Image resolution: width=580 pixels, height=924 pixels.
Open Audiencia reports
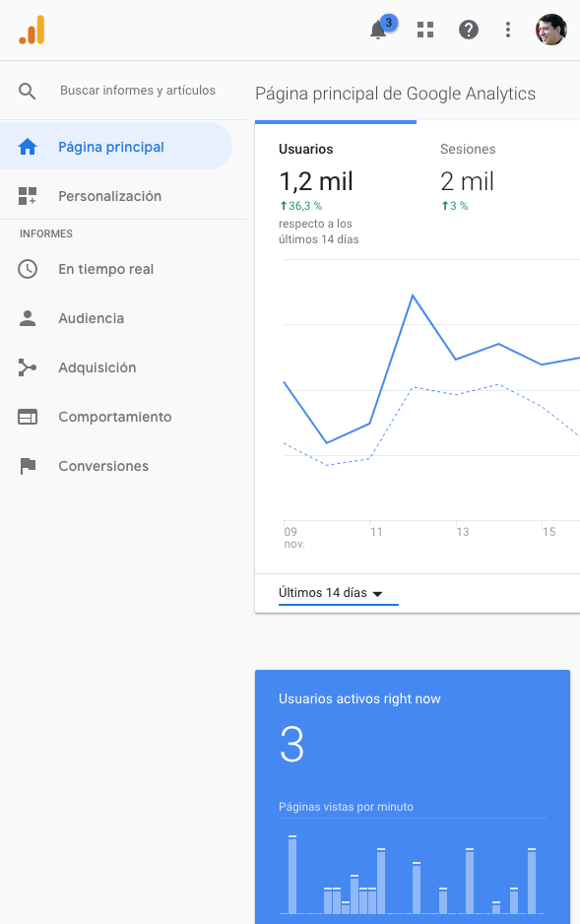[92, 318]
